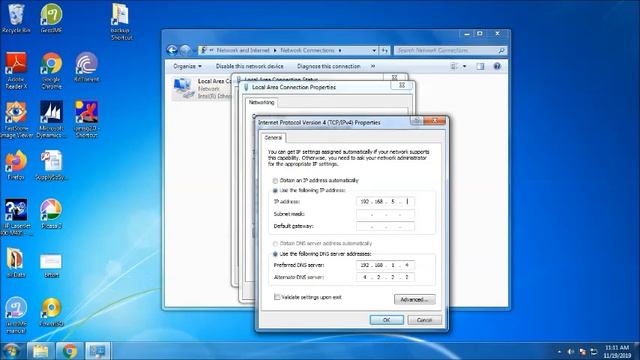Expand the Network and Internet breadcrumb arrow

pos(275,50)
